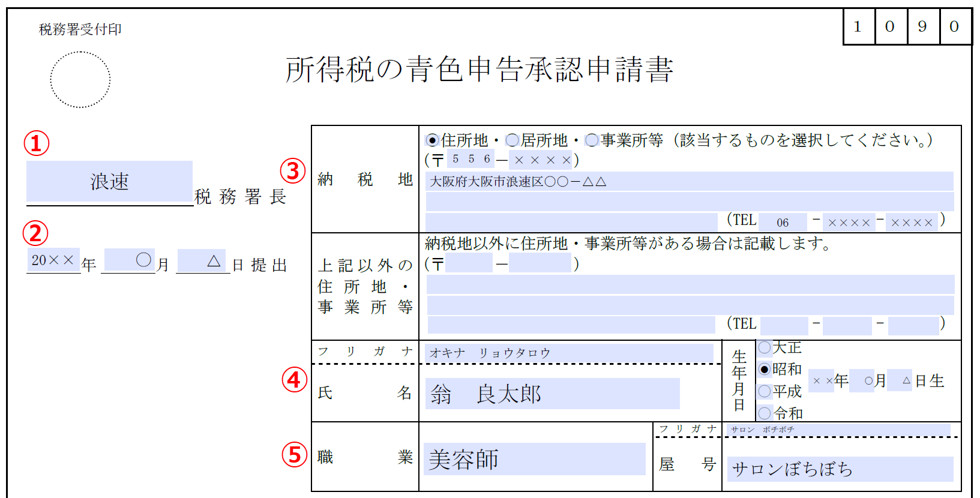
Task: Click the birth day field before 日生
Action: (900, 380)
